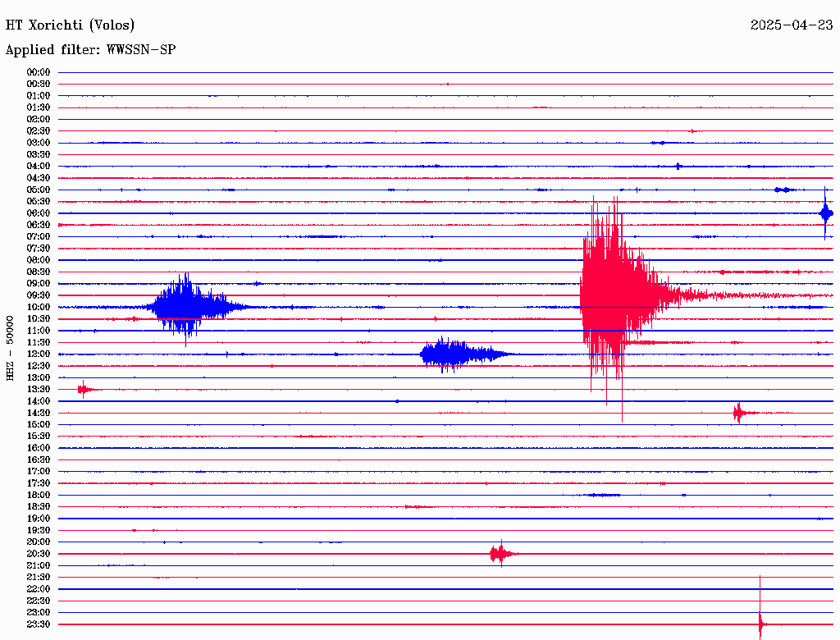Select the 13:00 time label

point(39,378)
